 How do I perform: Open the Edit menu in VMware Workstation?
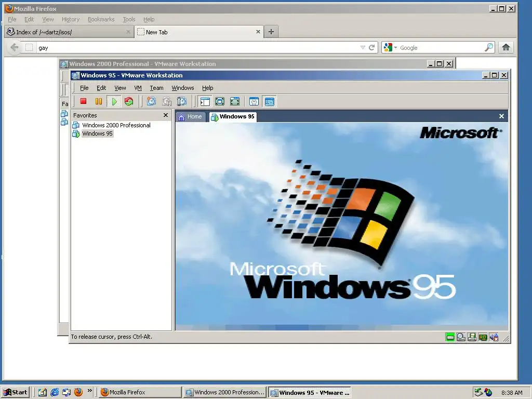[101, 88]
